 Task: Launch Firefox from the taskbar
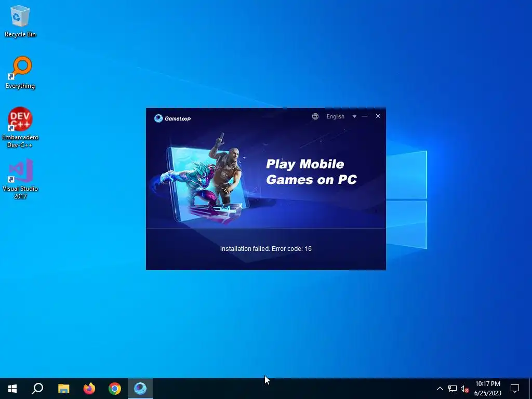[x=89, y=389]
